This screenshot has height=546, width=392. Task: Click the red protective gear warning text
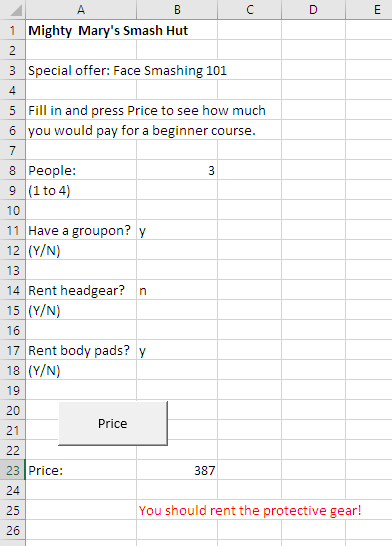pyautogui.click(x=250, y=510)
